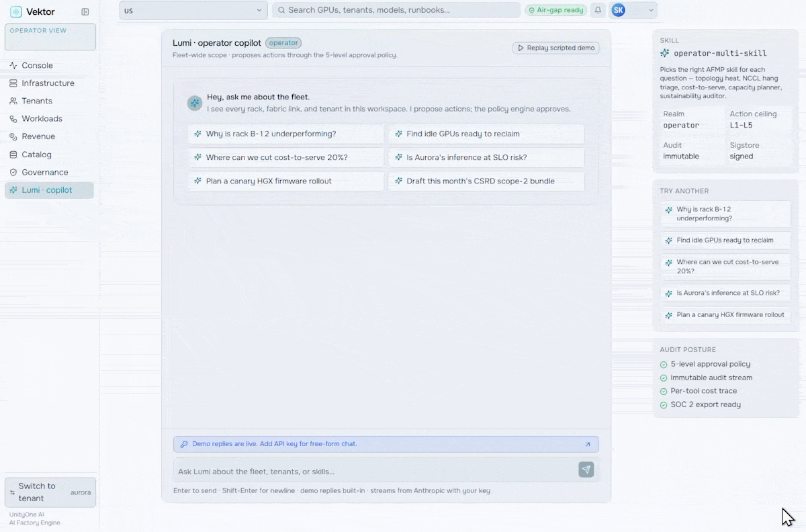Image resolution: width=806 pixels, height=532 pixels.
Task: Click Replay scripted demo button
Action: [x=556, y=48]
